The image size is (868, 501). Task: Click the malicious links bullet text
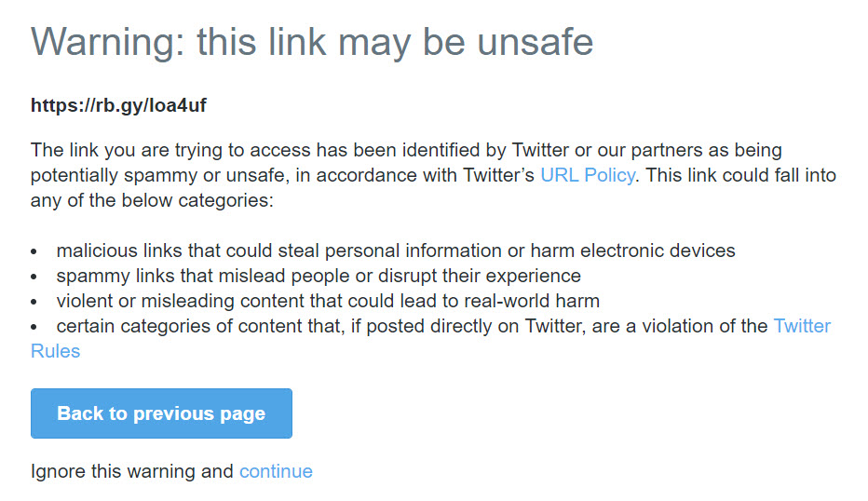pyautogui.click(x=396, y=250)
